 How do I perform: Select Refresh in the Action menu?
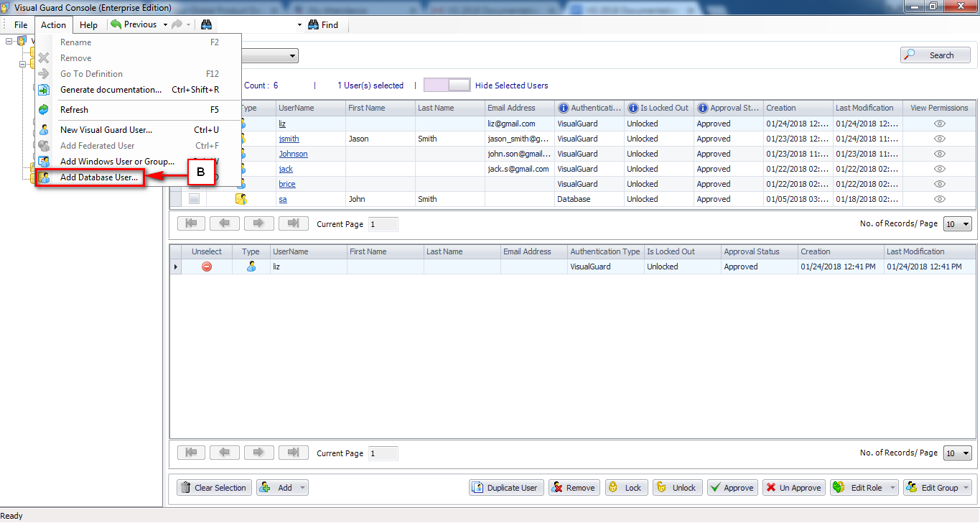click(x=74, y=110)
